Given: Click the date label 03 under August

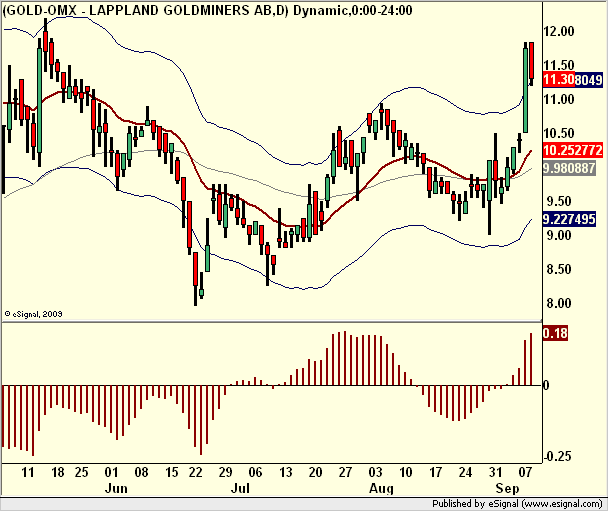Looking at the screenshot, I should [x=375, y=472].
